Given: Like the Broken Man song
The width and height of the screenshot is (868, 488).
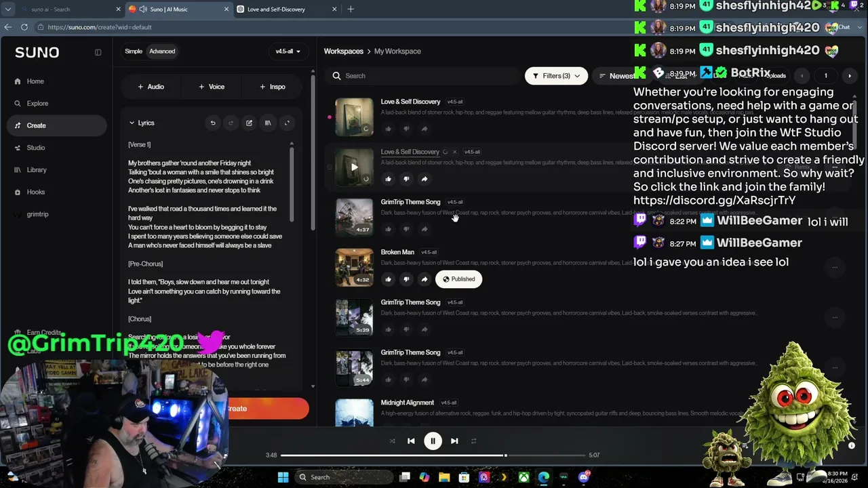Looking at the screenshot, I should (x=389, y=279).
